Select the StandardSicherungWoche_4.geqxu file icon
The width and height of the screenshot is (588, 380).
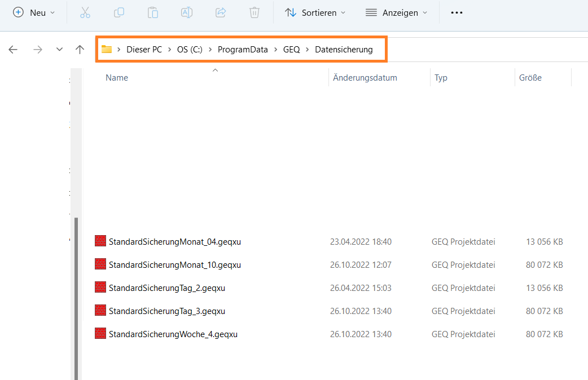pyautogui.click(x=100, y=334)
